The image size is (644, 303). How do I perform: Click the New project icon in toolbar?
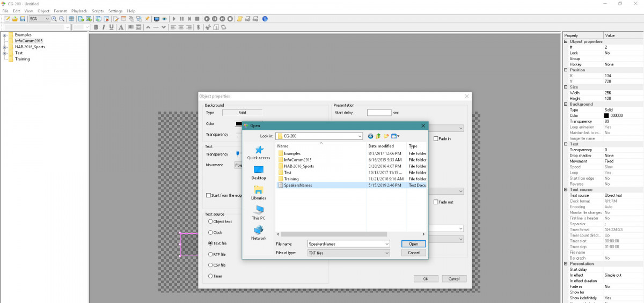click(7, 19)
